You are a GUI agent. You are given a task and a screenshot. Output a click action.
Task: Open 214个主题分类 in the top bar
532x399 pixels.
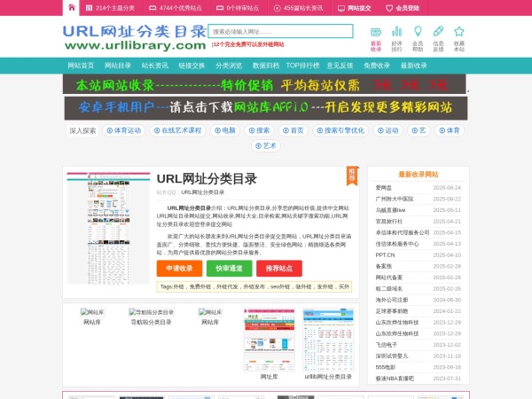coord(110,8)
